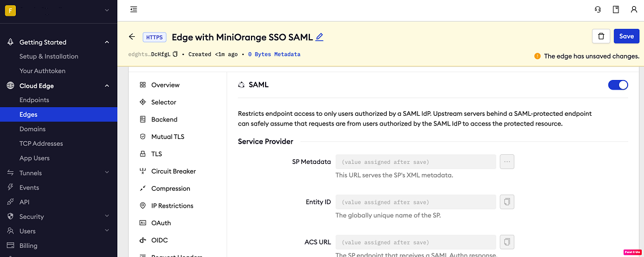
Task: Click the Cloud Edge globe icon
Action: click(11, 86)
